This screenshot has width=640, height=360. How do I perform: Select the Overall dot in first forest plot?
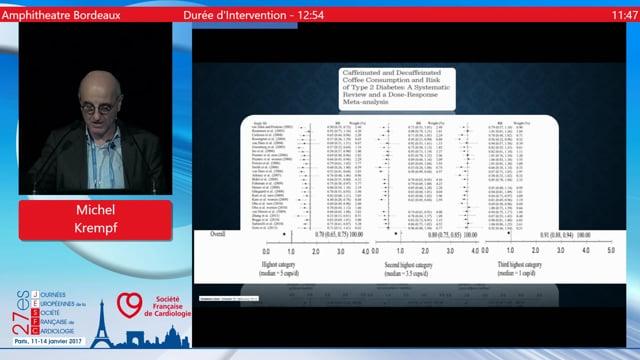[284, 234]
